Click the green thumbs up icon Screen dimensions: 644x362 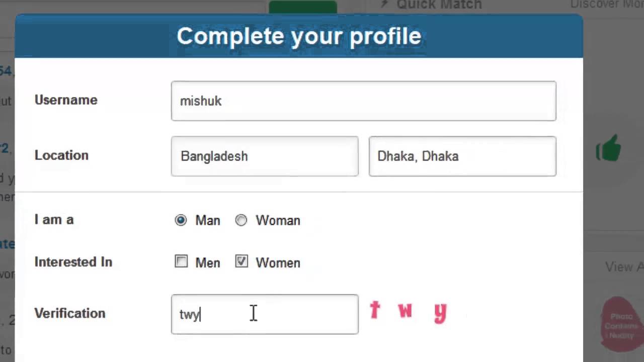coord(608,149)
